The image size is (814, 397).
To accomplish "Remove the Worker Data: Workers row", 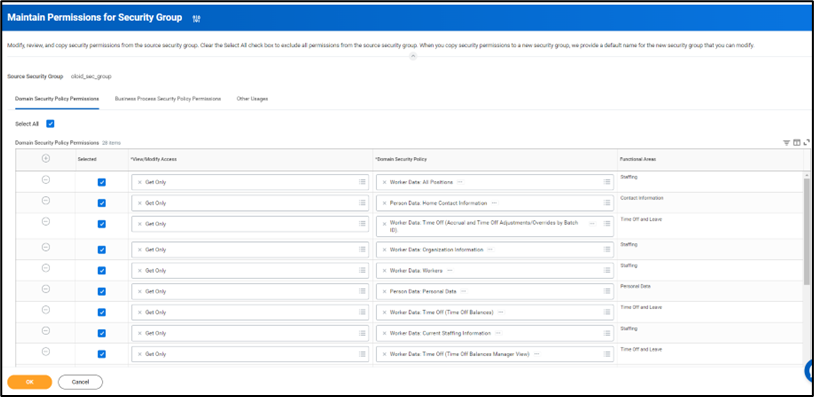I will 46,268.
